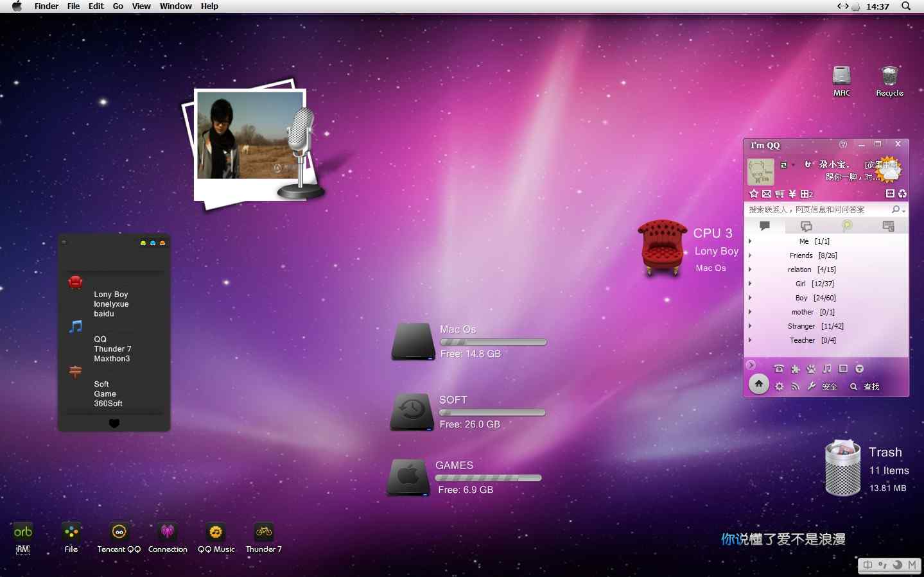Open the File menu
Image resolution: width=924 pixels, height=577 pixels.
(x=74, y=6)
